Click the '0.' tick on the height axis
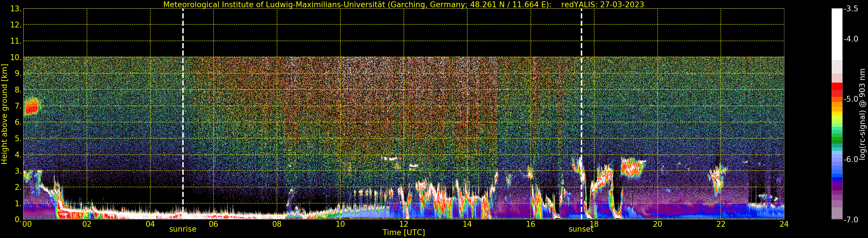Screen dimensions: 868x238 coord(18,220)
